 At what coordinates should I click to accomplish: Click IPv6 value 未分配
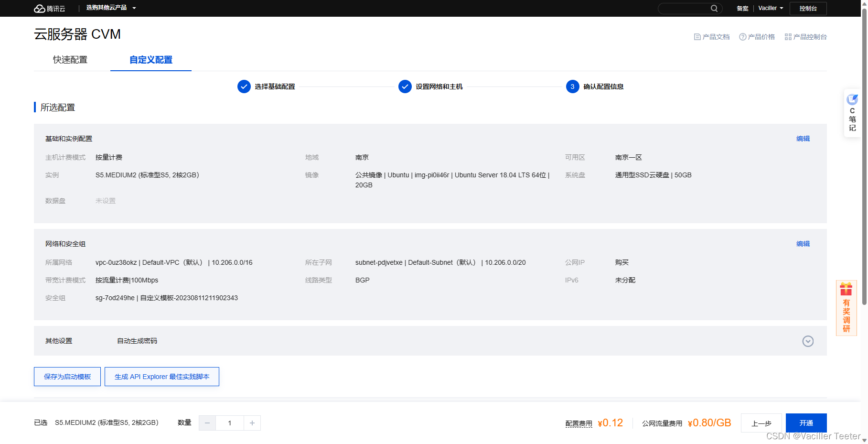625,280
